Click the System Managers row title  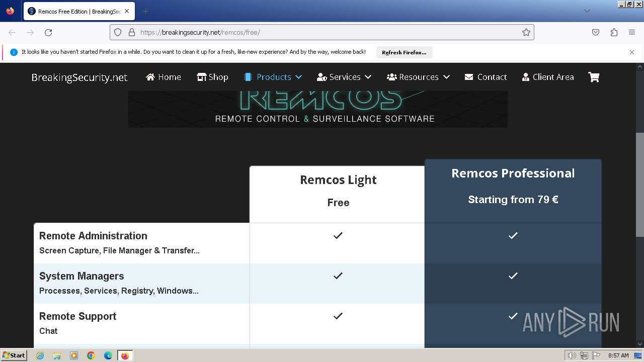82,276
